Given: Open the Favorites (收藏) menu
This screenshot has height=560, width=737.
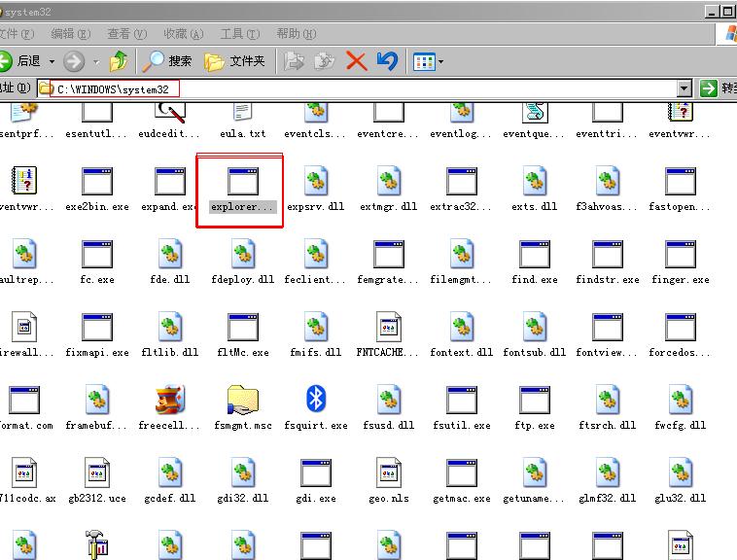Looking at the screenshot, I should tap(184, 34).
